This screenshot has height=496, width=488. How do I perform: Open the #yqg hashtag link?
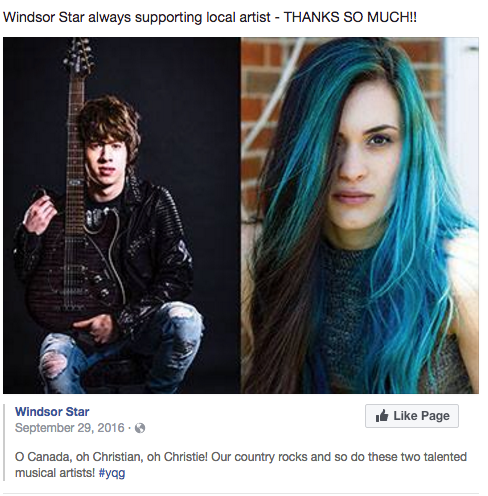tap(112, 473)
